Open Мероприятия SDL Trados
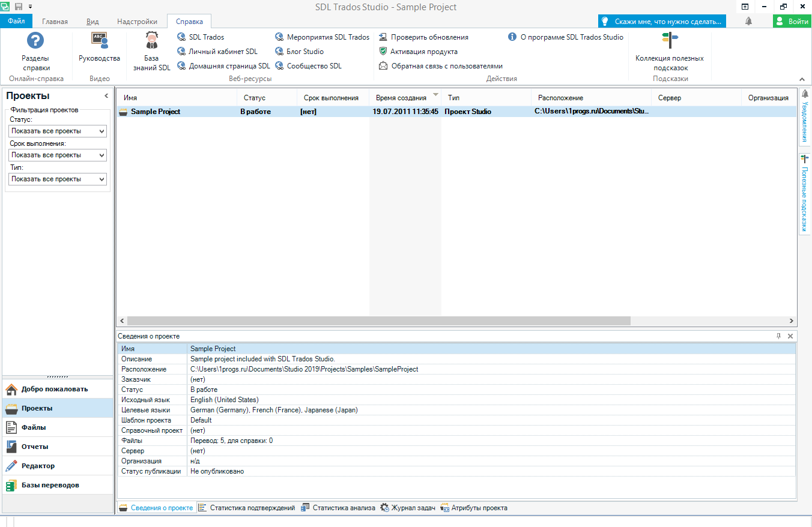The image size is (812, 527). tap(323, 37)
